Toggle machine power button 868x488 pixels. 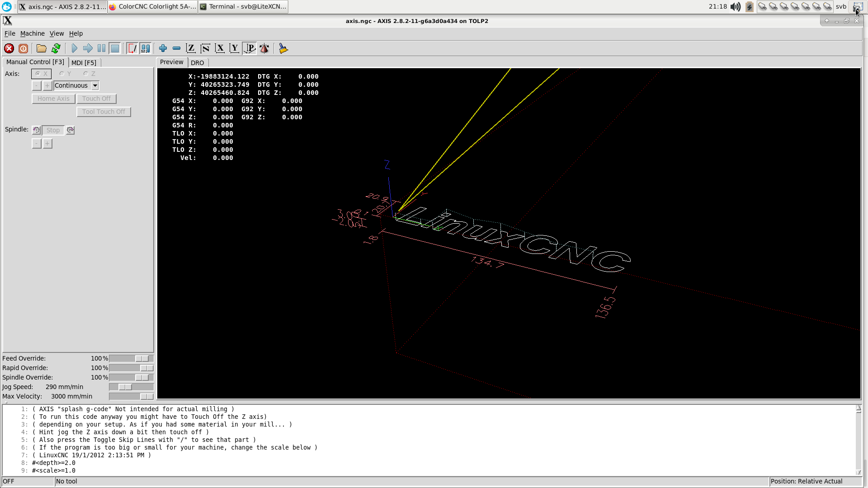(x=24, y=48)
